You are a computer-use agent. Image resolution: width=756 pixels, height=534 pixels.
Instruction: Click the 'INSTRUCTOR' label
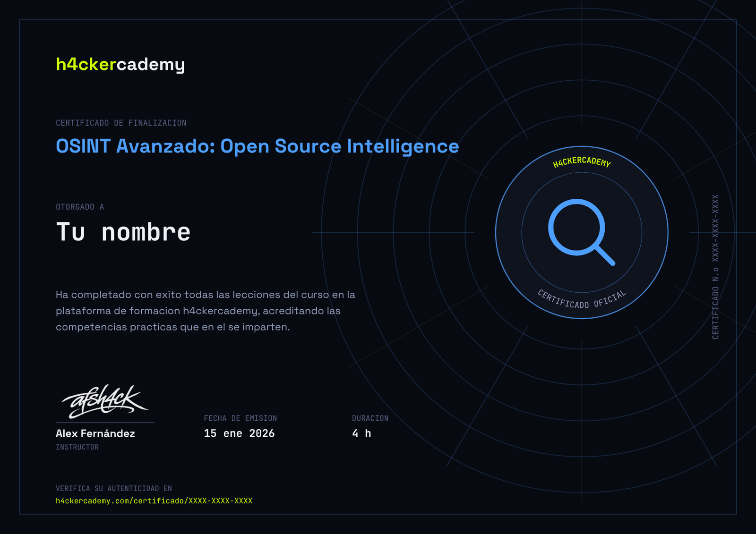77,447
